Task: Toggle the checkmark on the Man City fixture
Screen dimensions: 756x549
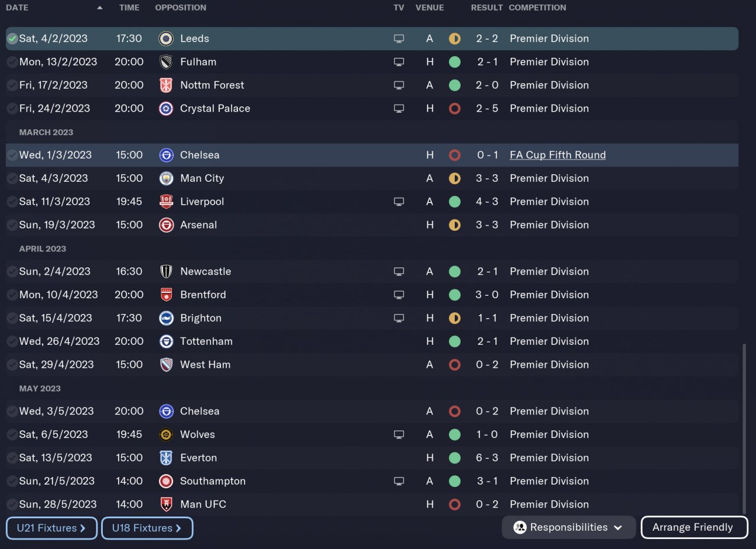Action: coord(12,178)
